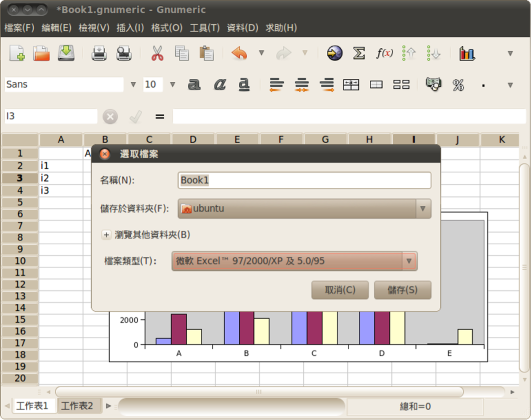Toggle bold formatting
The height and width of the screenshot is (420, 531).
click(x=194, y=85)
